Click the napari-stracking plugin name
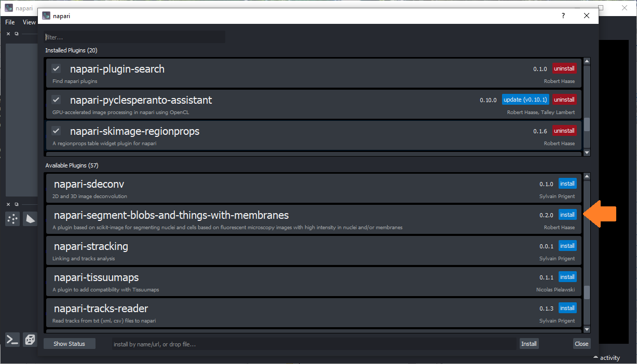The width and height of the screenshot is (637, 364). coord(91,246)
